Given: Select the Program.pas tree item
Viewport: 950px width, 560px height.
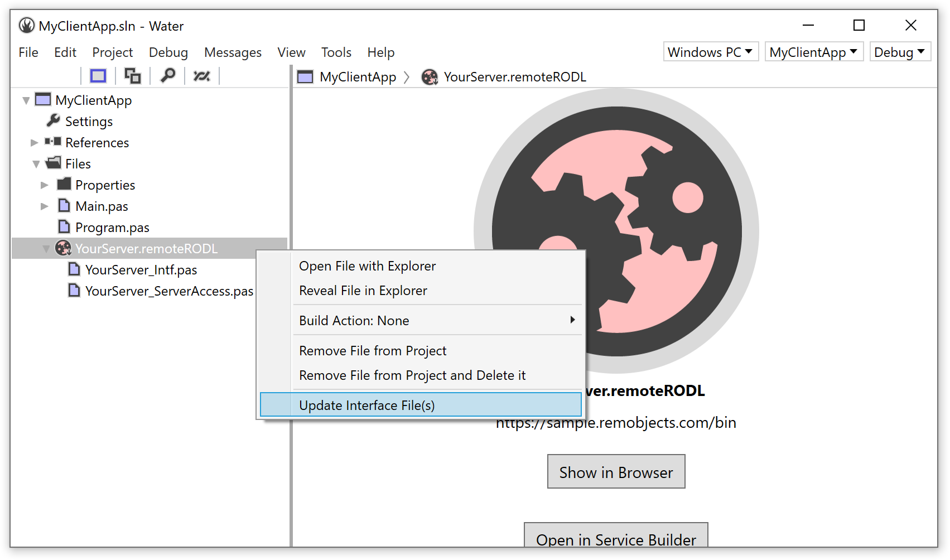Looking at the screenshot, I should (x=112, y=228).
